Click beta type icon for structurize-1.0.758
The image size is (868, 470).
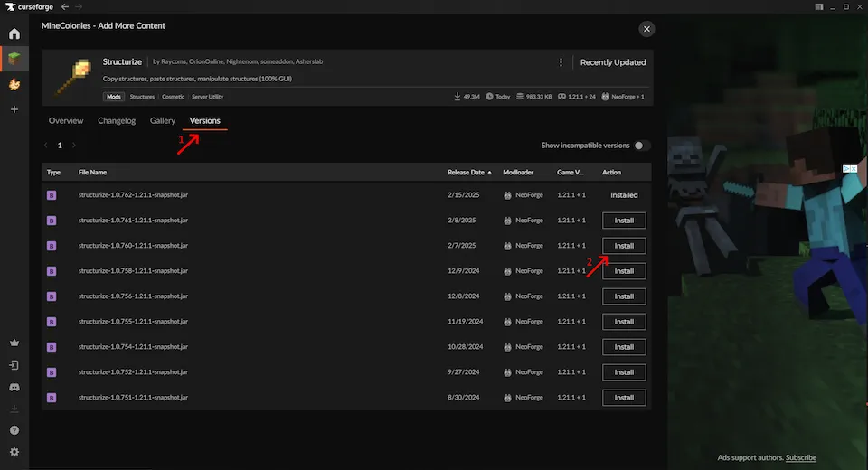[x=52, y=271]
